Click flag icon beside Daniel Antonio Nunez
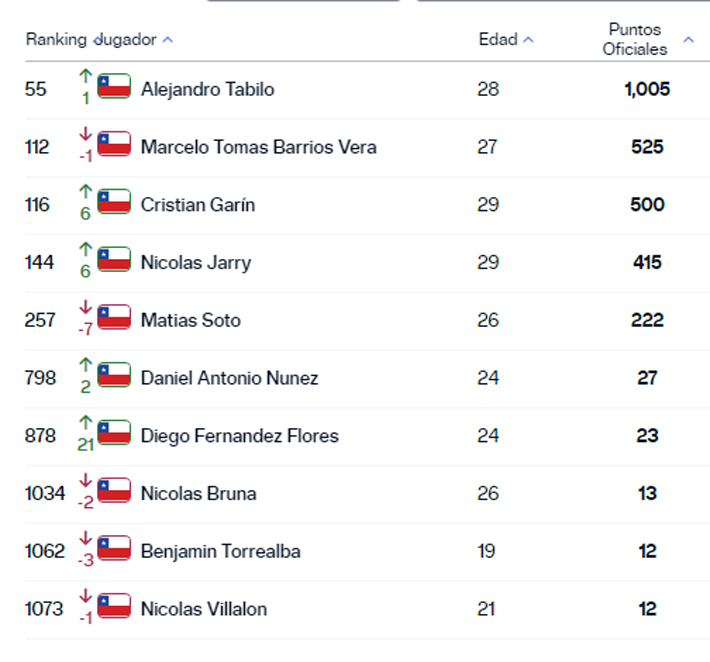710x662 pixels. tap(114, 376)
